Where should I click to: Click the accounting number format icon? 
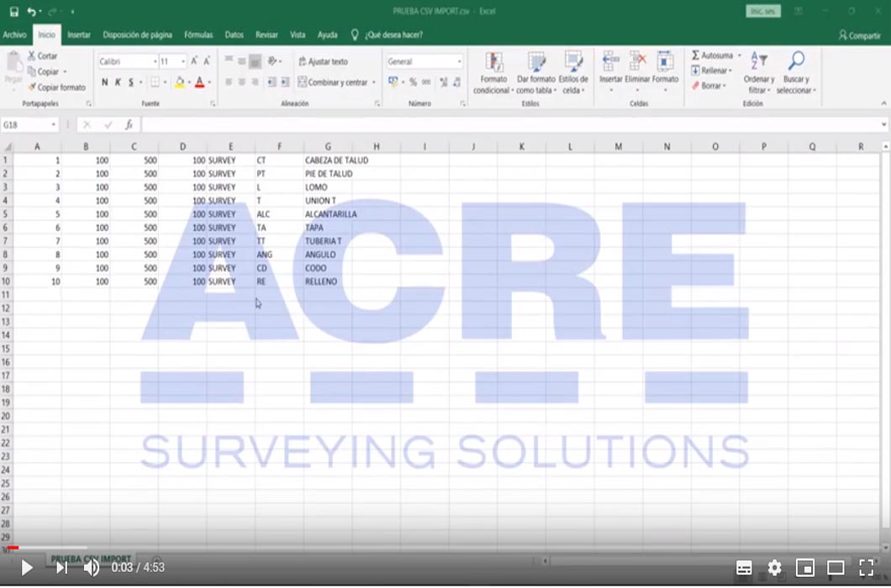[393, 82]
